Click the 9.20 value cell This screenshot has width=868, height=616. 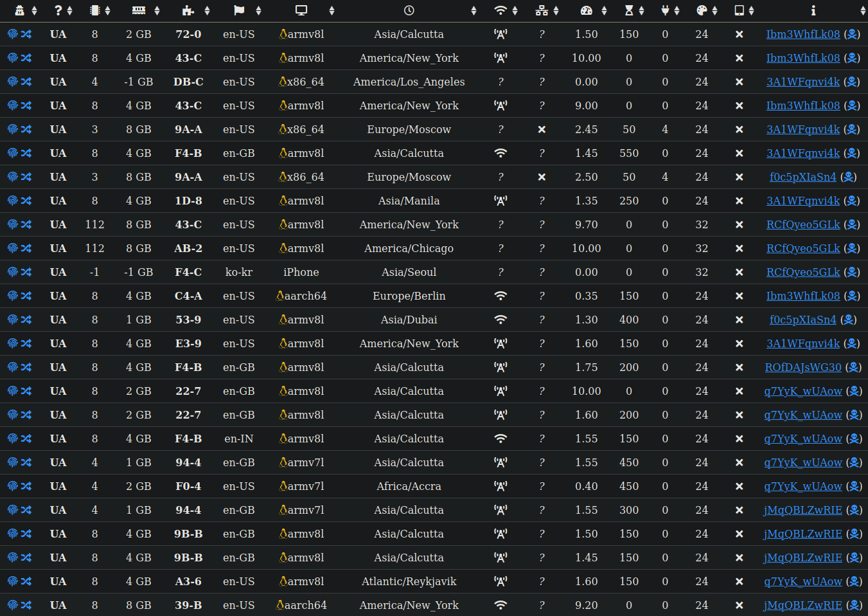pos(587,605)
